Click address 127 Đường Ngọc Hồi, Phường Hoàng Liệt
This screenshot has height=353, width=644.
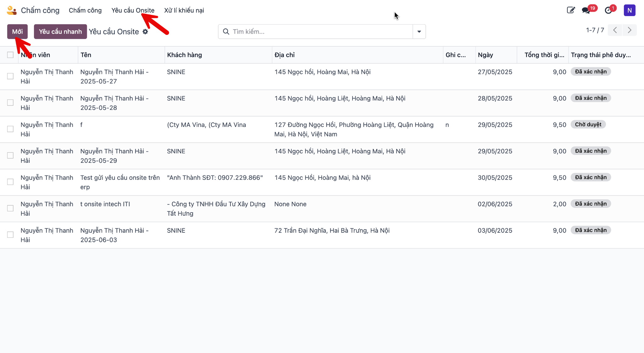pos(354,129)
